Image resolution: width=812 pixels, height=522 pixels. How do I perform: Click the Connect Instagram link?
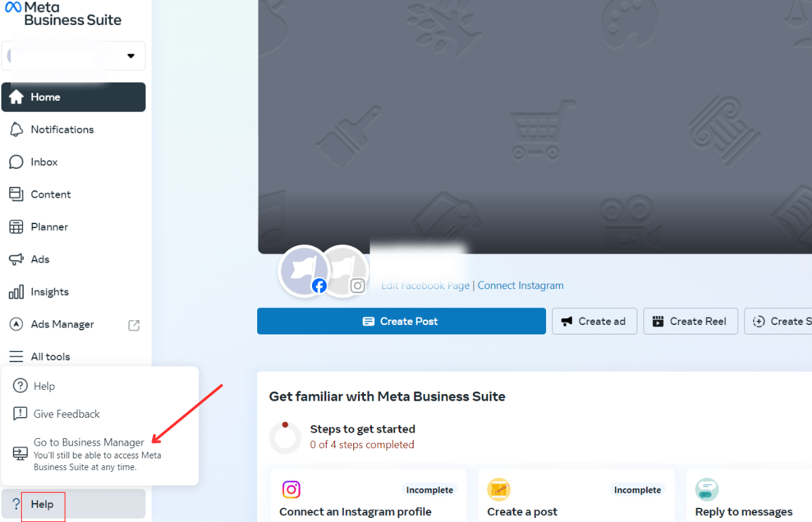520,285
